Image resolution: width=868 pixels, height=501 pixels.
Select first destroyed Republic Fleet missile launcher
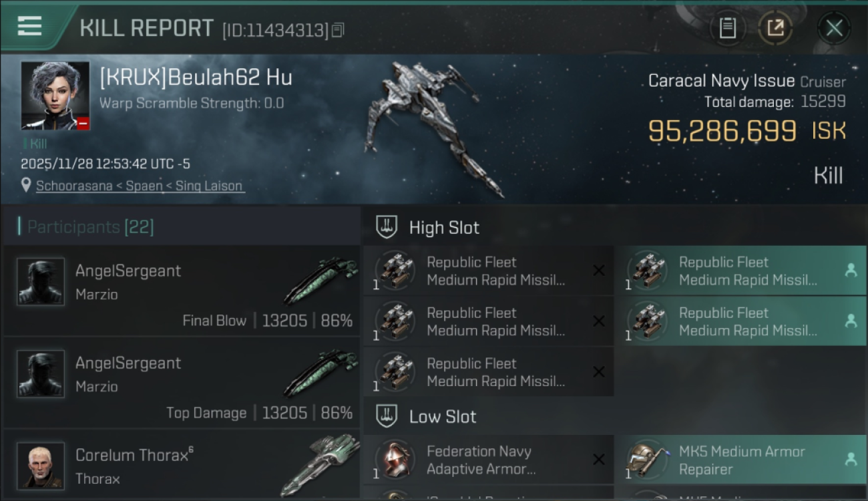point(488,271)
